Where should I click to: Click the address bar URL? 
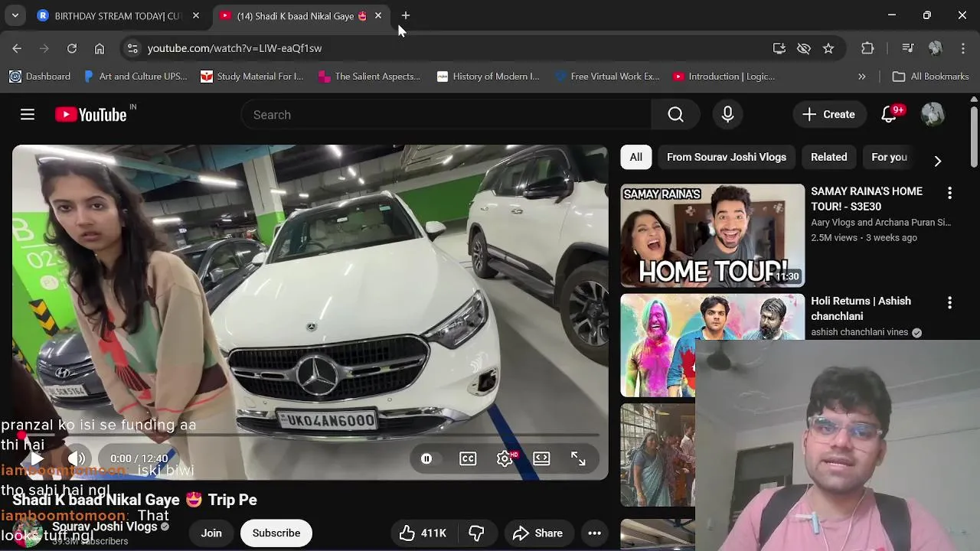(234, 48)
